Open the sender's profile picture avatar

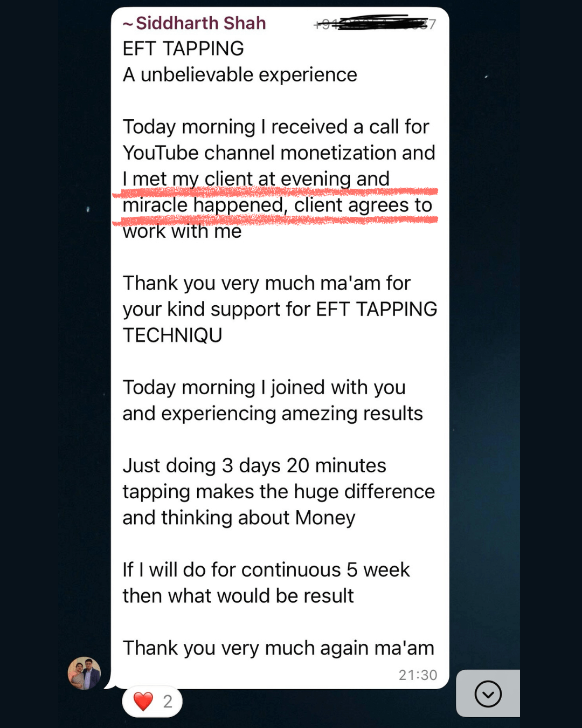tap(84, 673)
